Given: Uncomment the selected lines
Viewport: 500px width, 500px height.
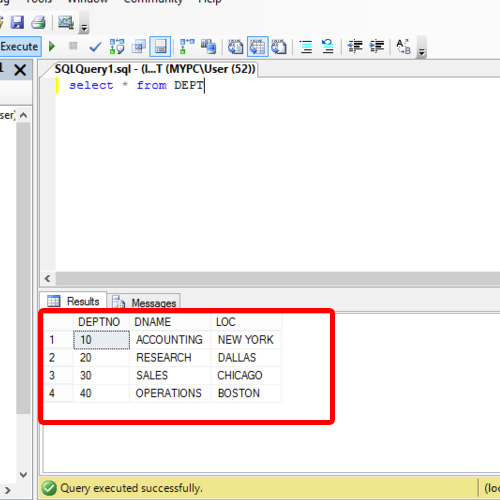Looking at the screenshot, I should [x=328, y=46].
